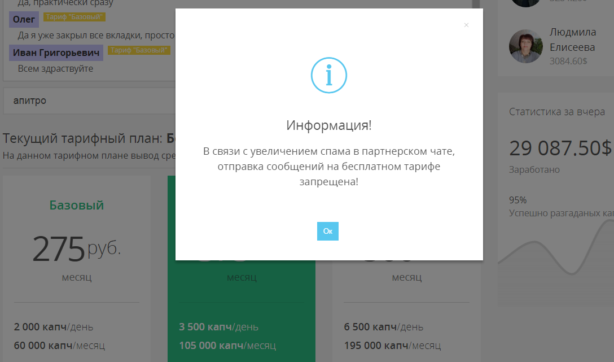Click 105 000 капч/месяц in green plan

click(x=228, y=346)
